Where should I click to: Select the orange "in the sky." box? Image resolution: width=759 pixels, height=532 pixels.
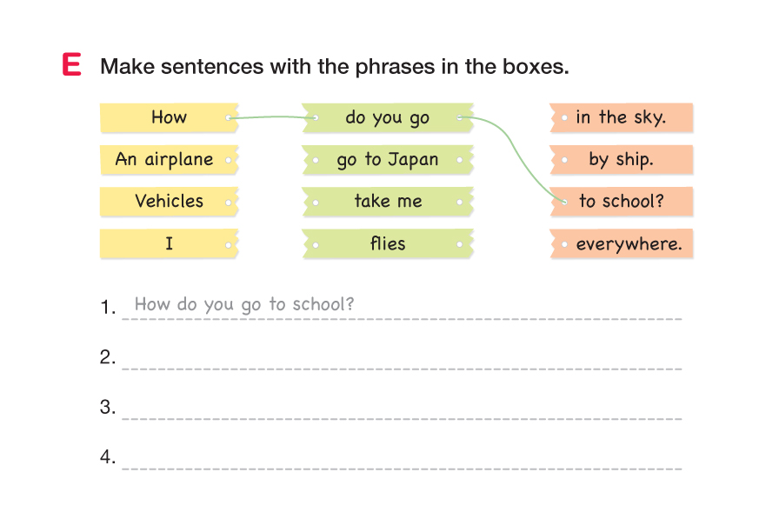[x=621, y=117]
